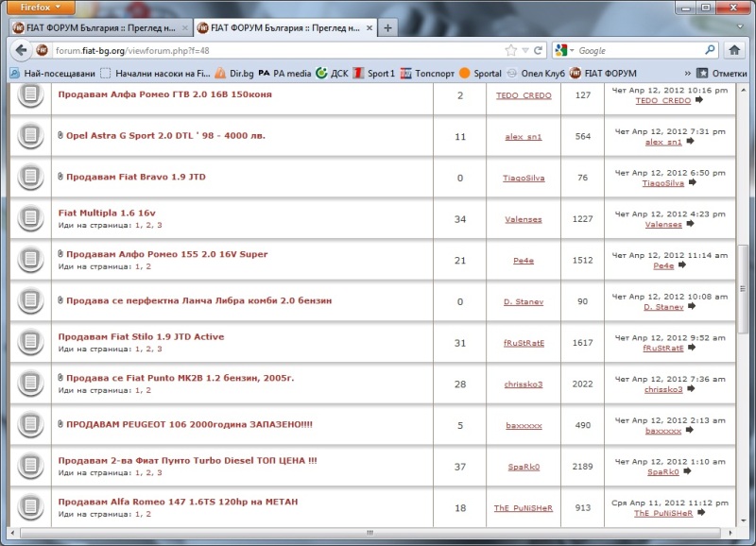The width and height of the screenshot is (756, 546).
Task: Jump to last post by chrissko3
Action: [689, 389]
